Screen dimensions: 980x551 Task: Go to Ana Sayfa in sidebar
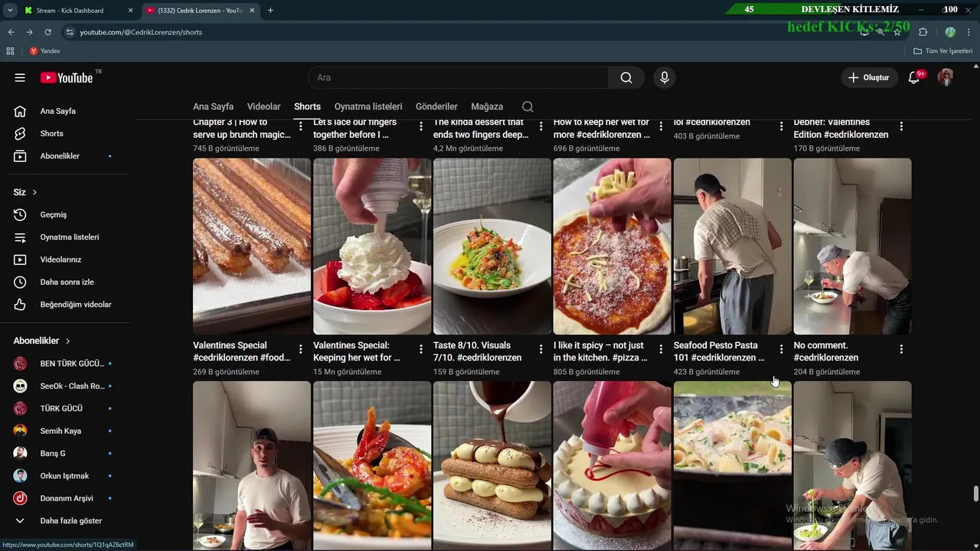pyautogui.click(x=65, y=111)
